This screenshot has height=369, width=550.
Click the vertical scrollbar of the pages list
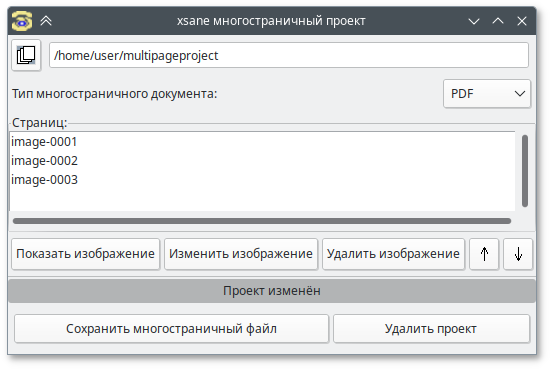coord(525,171)
